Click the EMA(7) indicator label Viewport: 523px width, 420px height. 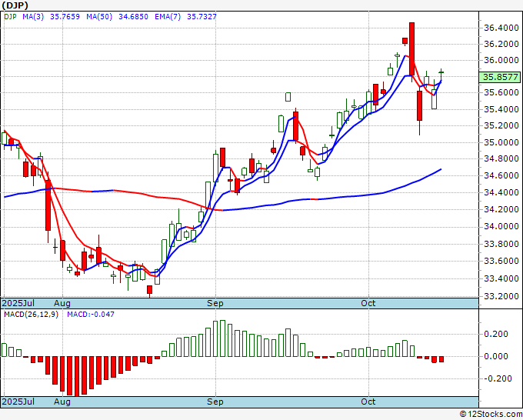point(168,16)
